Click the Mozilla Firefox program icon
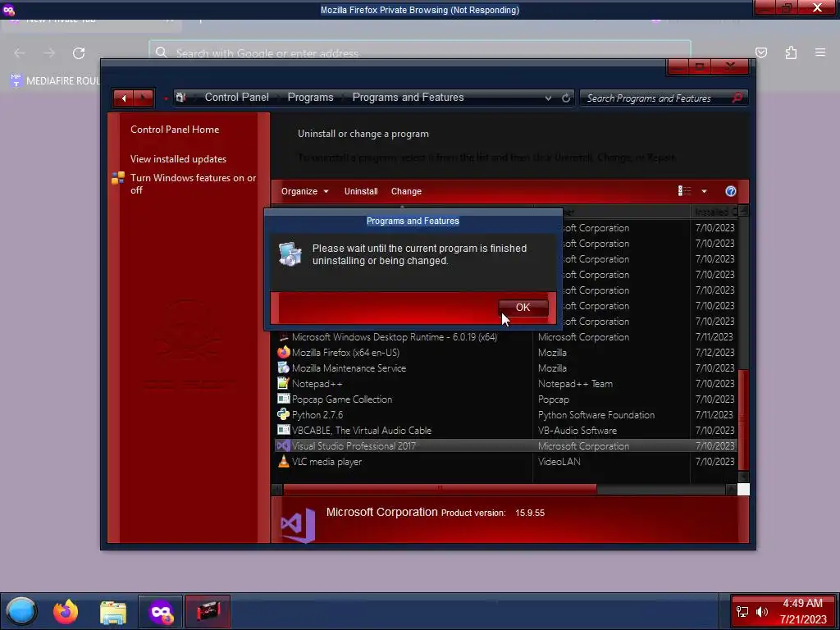 pyautogui.click(x=283, y=353)
